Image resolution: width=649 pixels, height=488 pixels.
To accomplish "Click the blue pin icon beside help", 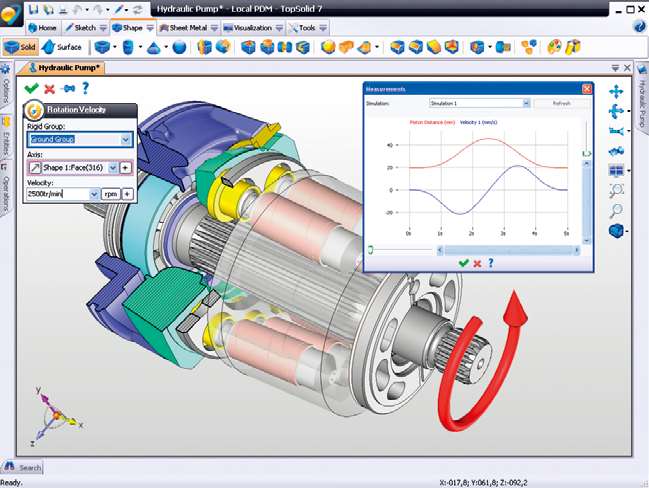I will click(x=66, y=89).
